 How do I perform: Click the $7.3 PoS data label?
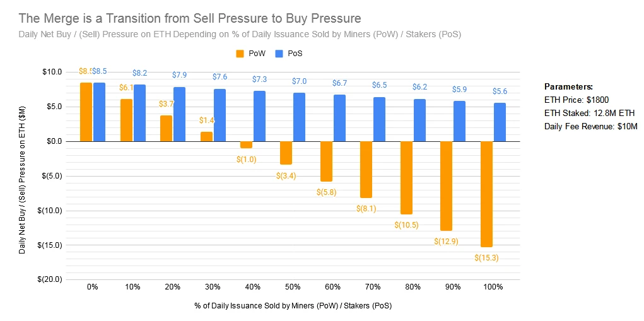pos(259,79)
